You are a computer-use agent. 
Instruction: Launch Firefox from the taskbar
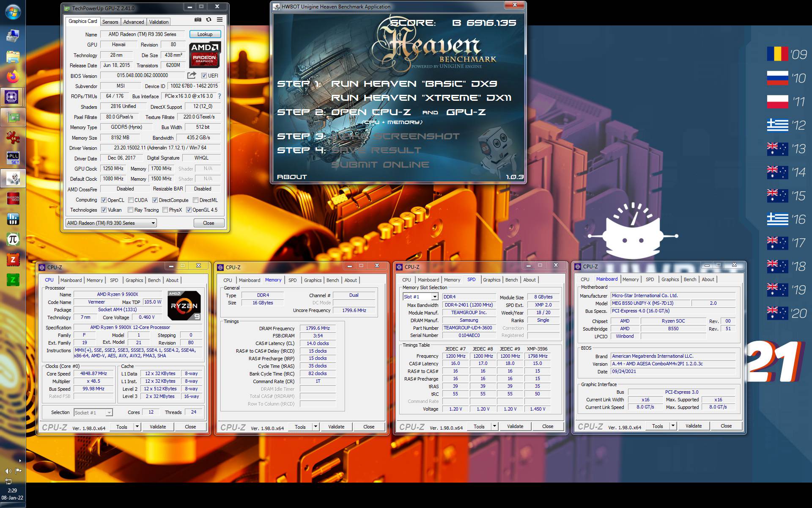(13, 77)
